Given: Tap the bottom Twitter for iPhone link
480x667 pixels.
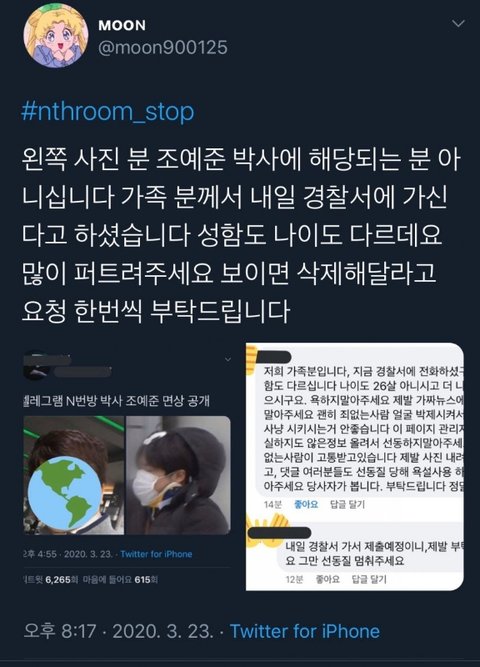Looking at the screenshot, I should point(305,631).
